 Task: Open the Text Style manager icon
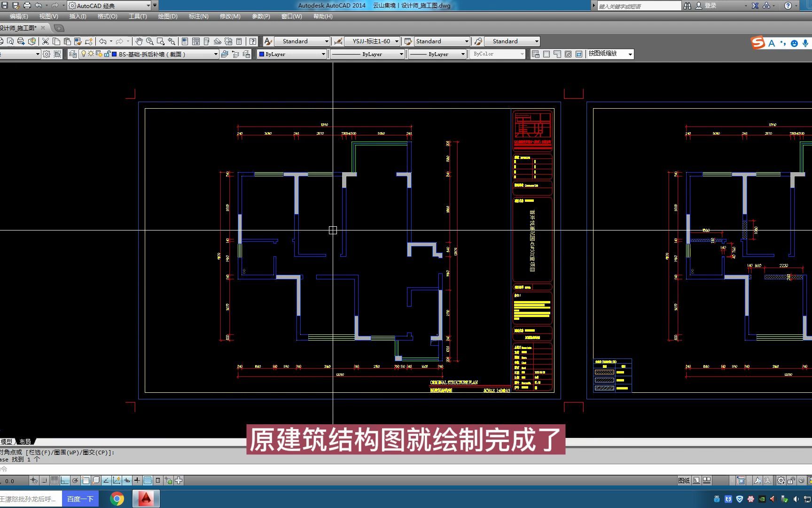[x=268, y=41]
